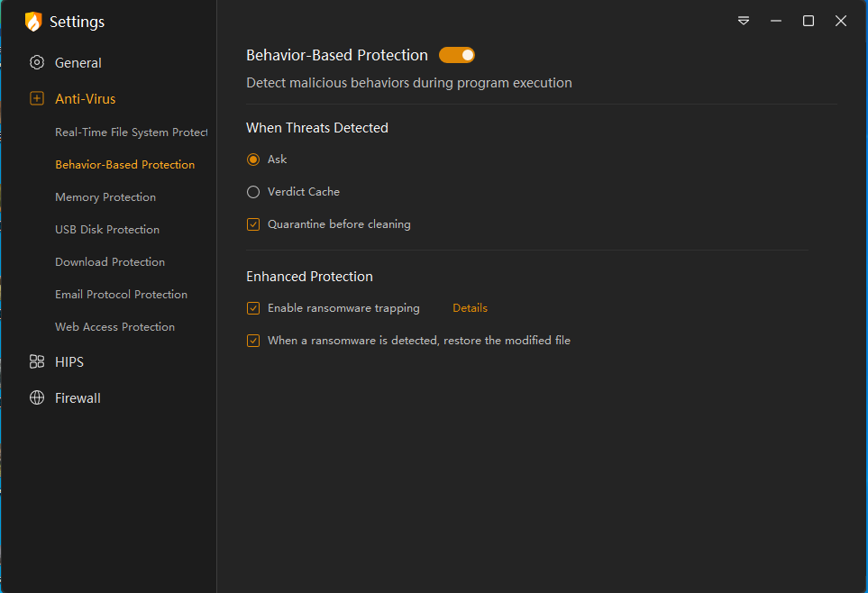
Task: Open Web Access Protection settings
Action: click(x=114, y=327)
